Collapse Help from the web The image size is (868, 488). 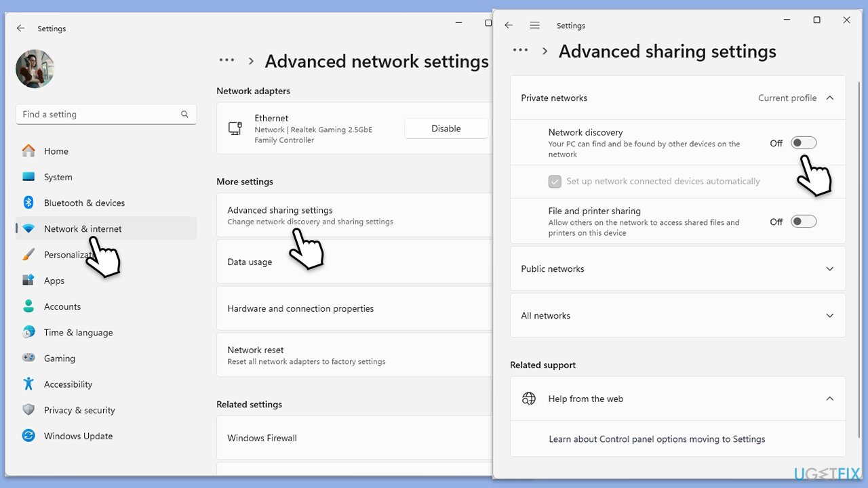coord(830,399)
